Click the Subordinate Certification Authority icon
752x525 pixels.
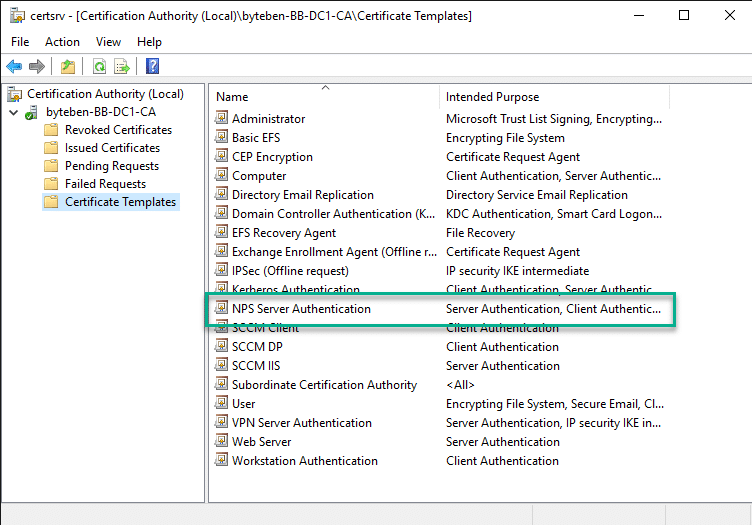coord(221,384)
